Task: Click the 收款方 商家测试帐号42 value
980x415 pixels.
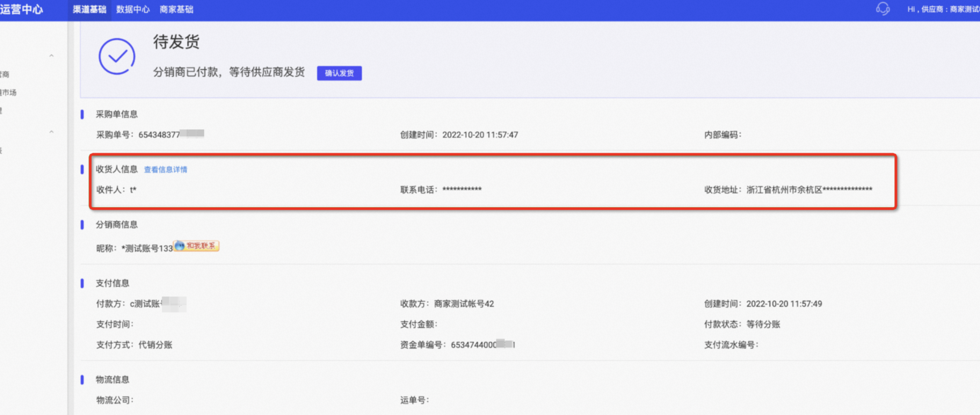Action: pyautogui.click(x=464, y=304)
